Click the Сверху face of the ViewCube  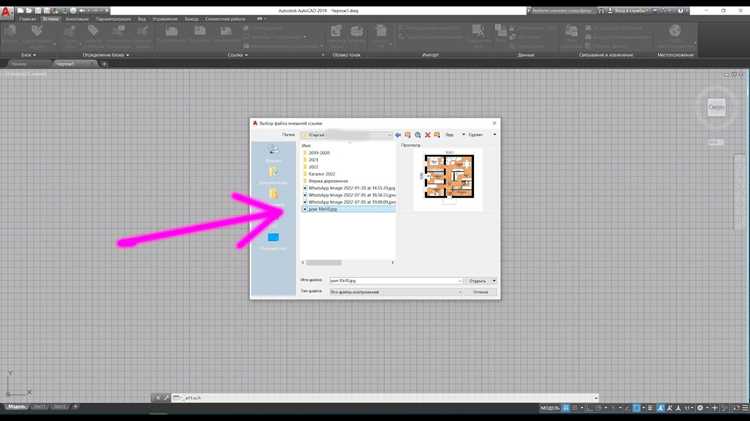click(716, 107)
